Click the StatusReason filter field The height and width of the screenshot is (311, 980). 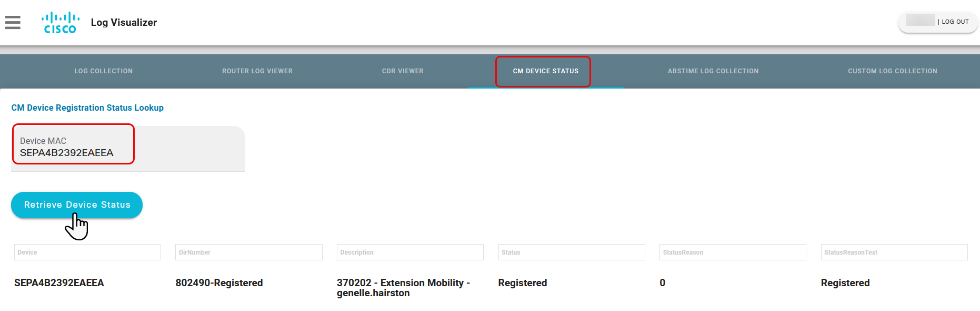(x=733, y=252)
